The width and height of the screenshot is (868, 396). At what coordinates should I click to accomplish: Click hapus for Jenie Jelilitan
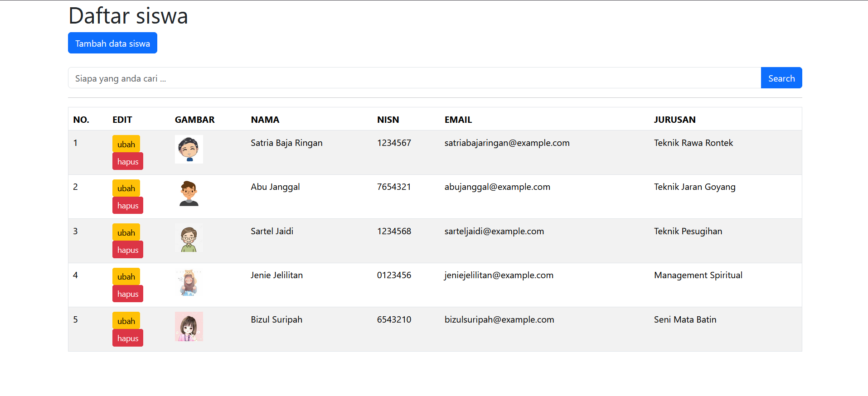click(127, 294)
